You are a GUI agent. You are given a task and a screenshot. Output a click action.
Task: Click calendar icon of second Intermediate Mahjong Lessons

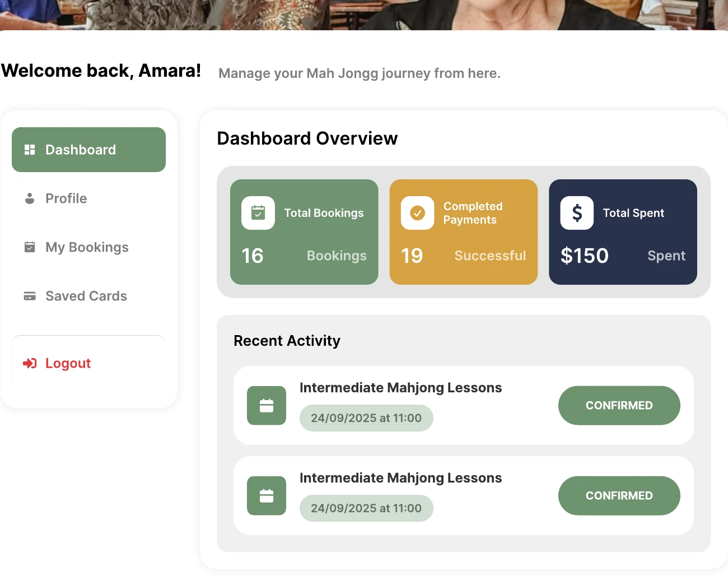267,496
